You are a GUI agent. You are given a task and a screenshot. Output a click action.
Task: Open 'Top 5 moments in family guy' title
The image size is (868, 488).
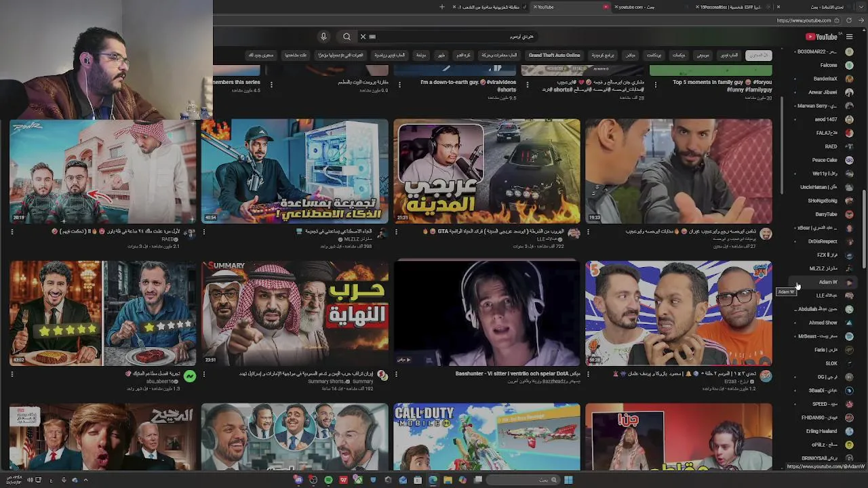tap(722, 85)
